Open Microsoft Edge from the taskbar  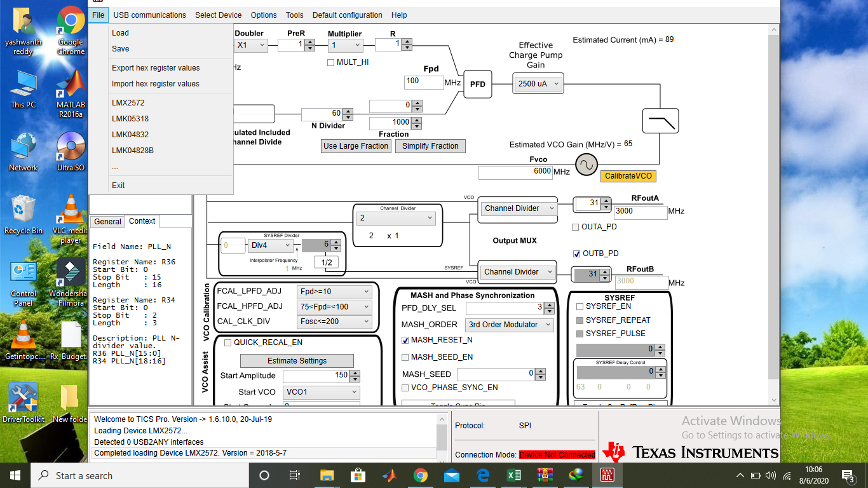(x=482, y=475)
